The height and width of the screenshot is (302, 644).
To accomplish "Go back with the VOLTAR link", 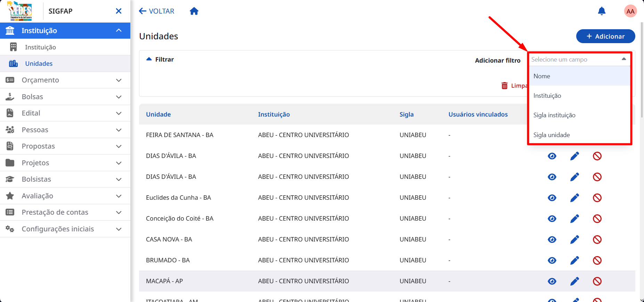I will [x=156, y=11].
